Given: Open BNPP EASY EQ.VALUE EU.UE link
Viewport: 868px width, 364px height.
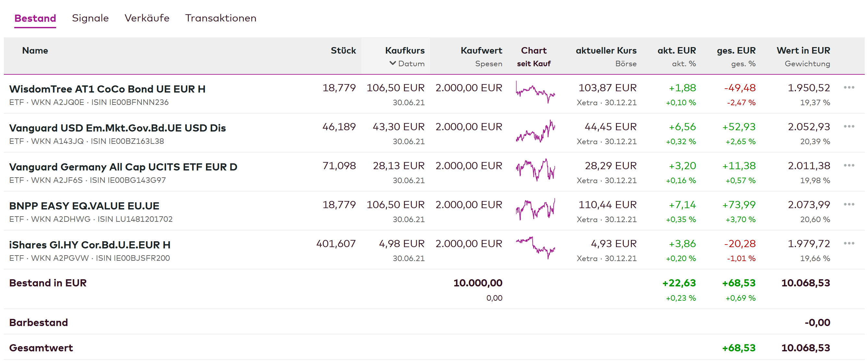Looking at the screenshot, I should 84,206.
